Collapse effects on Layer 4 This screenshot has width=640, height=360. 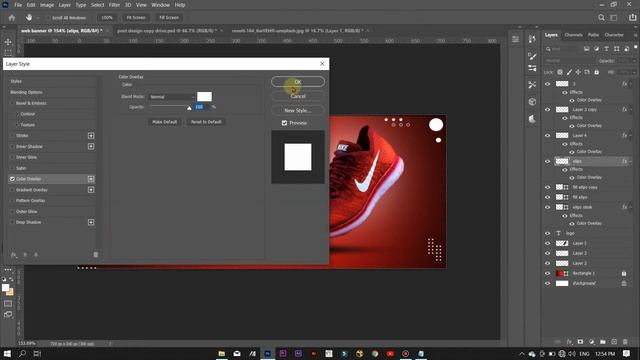tap(631, 135)
